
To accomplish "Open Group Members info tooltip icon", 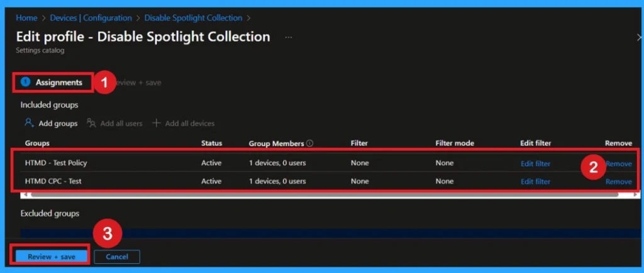I will pyautogui.click(x=309, y=143).
